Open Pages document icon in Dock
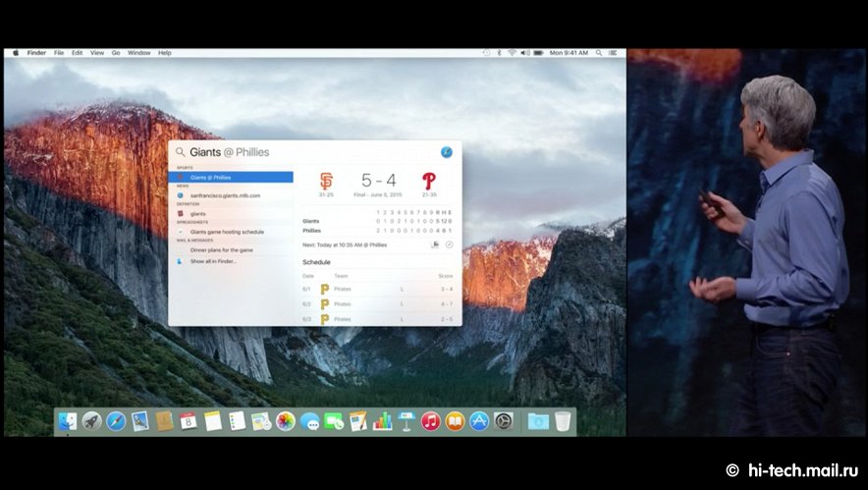The height and width of the screenshot is (490, 868). [358, 421]
